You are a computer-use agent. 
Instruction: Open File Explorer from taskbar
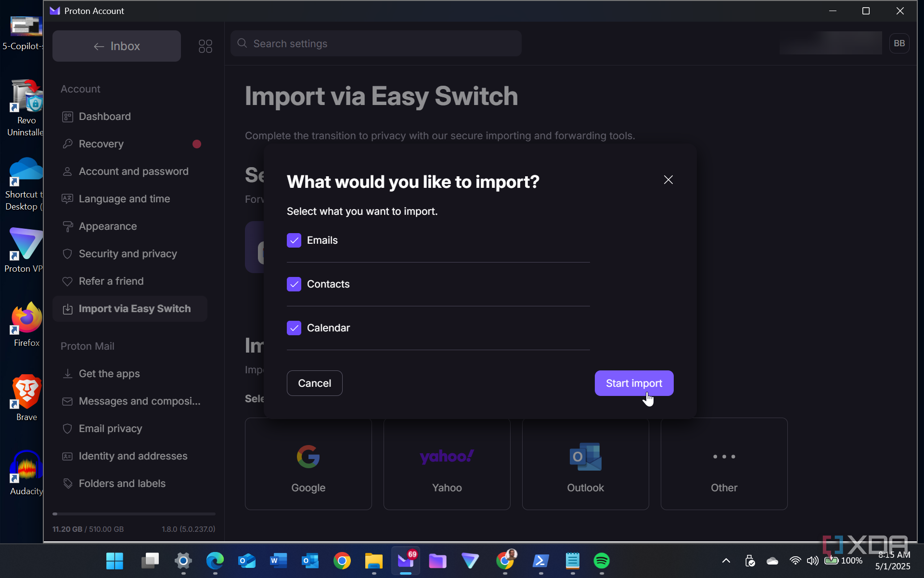coord(374,561)
